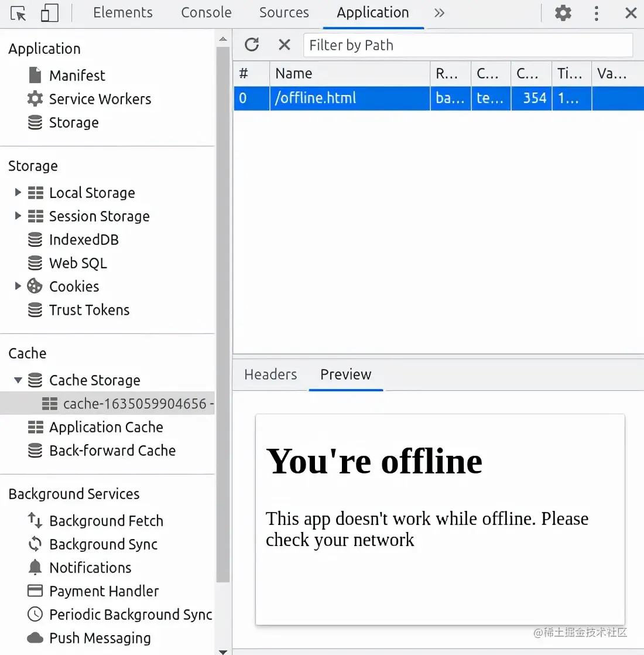Viewport: 644px width, 655px height.
Task: Collapse the Cache Storage tree arrow
Action: click(18, 380)
